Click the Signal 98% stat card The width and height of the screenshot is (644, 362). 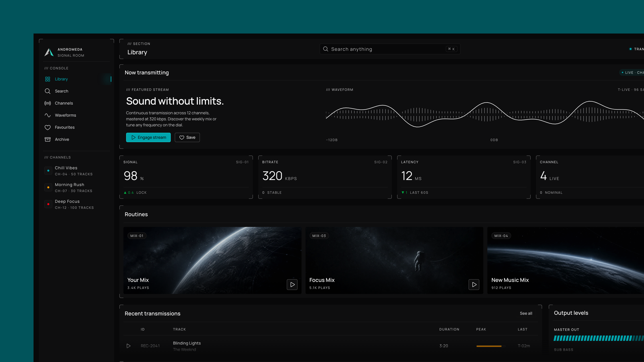tap(186, 177)
